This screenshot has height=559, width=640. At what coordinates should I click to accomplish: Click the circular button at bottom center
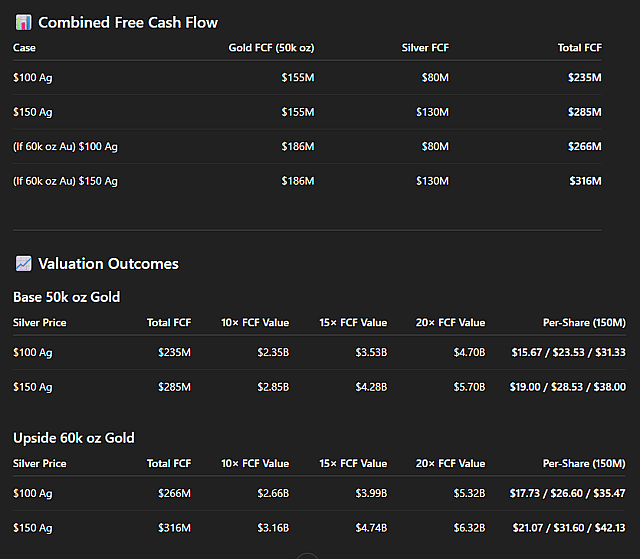[307, 556]
